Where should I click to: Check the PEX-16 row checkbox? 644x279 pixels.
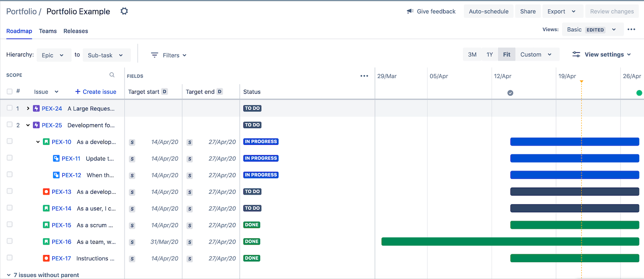coord(9,241)
